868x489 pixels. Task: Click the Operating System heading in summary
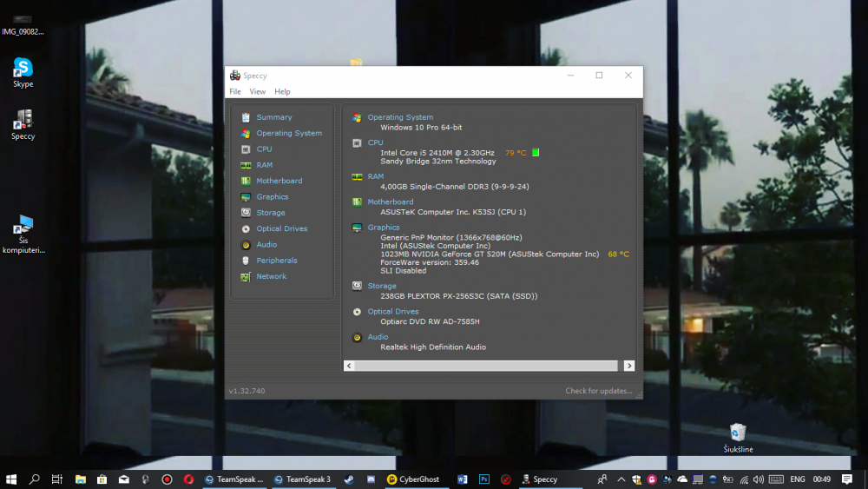(400, 117)
